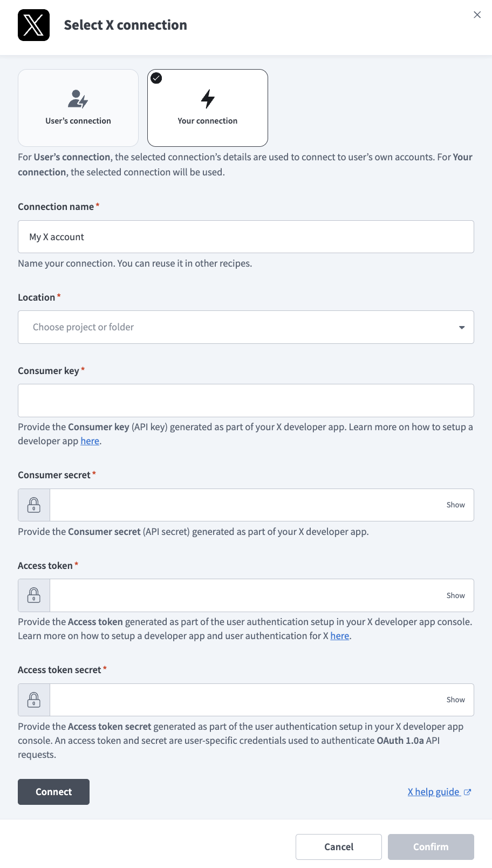
Task: Show the Consumer secret value
Action: click(x=455, y=505)
